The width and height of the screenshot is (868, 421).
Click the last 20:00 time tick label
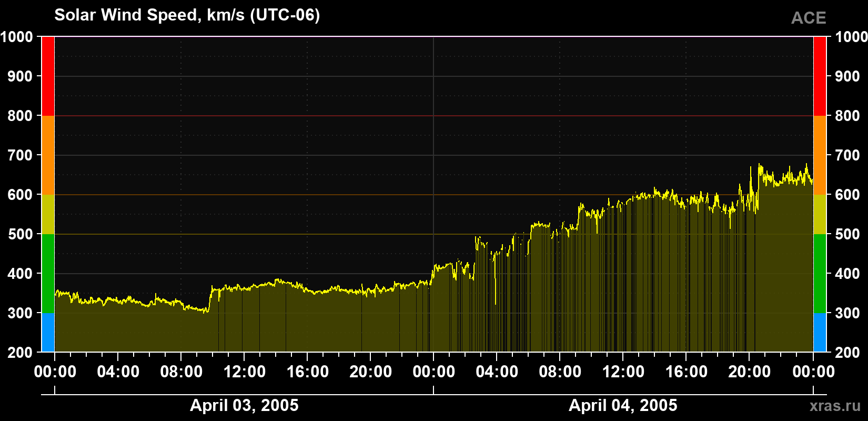(749, 372)
